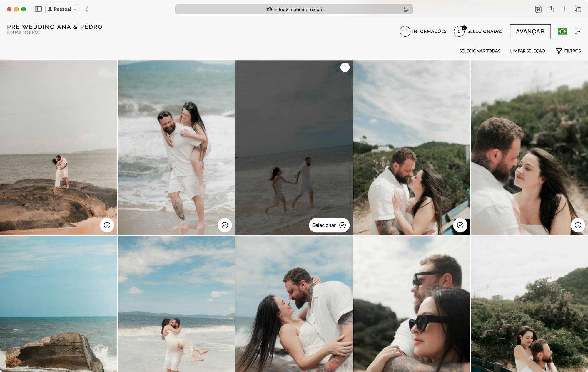Screen dimensions: 588x372
Task: Select the photo of the couple on the rocks
Action: [107, 225]
